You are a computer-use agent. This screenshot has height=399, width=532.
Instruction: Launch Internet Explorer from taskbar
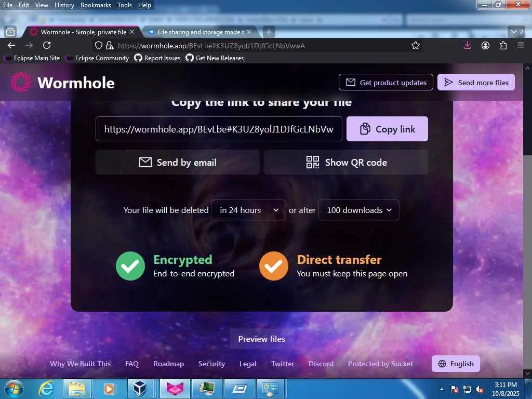[46, 389]
